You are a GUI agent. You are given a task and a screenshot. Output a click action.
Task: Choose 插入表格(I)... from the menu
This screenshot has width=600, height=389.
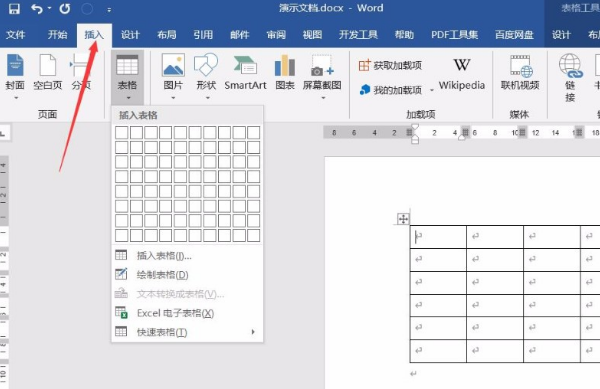coord(187,256)
